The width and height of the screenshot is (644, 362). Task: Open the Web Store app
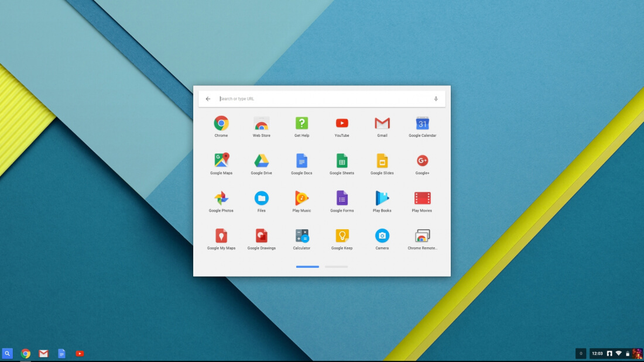click(x=262, y=123)
